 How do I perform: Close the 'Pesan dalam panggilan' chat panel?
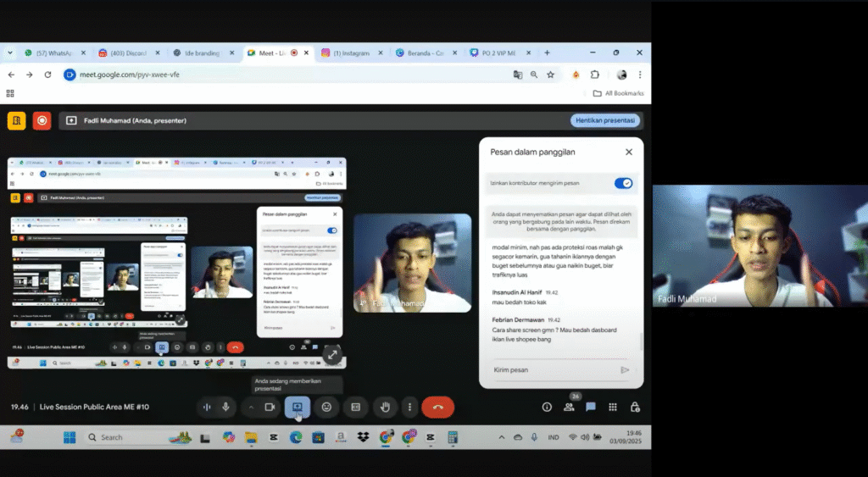(628, 152)
